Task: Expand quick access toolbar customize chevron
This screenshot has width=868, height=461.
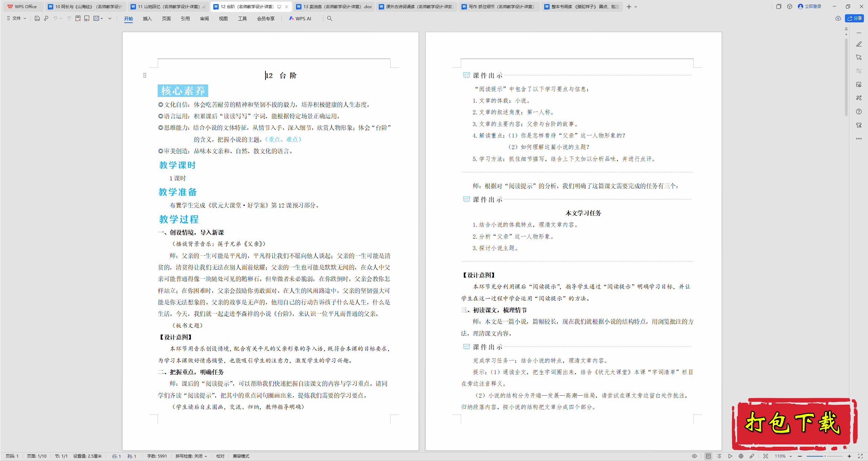Action: pyautogui.click(x=110, y=18)
